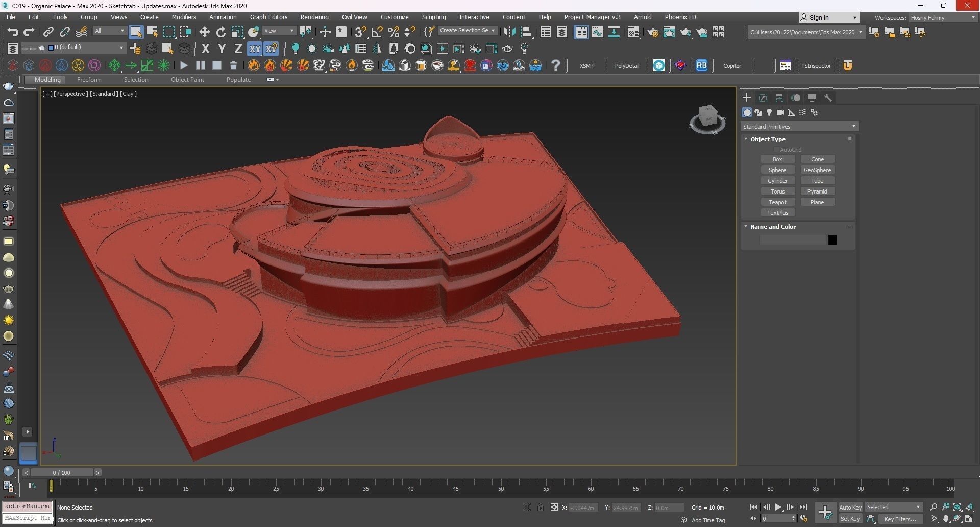Select the Select and Rotate tool

[x=220, y=32]
